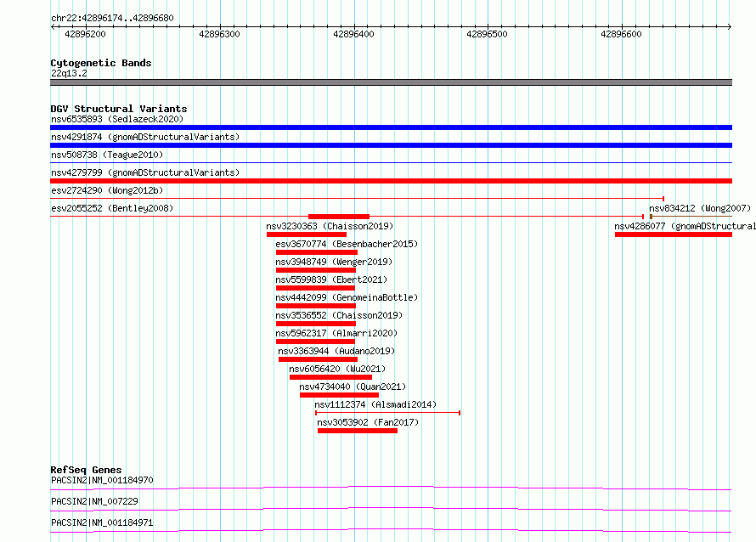Select the red bar under nsv3053902
This screenshot has height=542, width=756.
[358, 431]
